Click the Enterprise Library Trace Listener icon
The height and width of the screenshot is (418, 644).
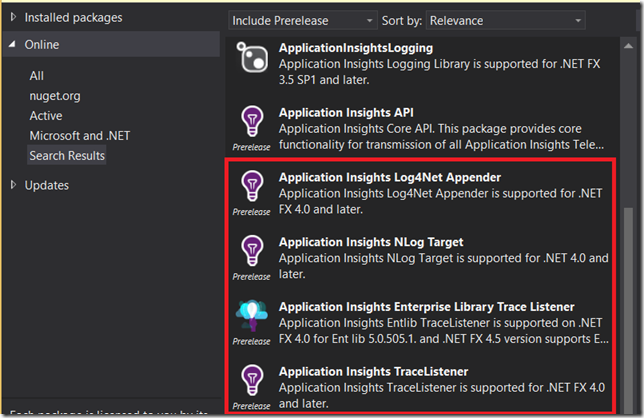(252, 315)
